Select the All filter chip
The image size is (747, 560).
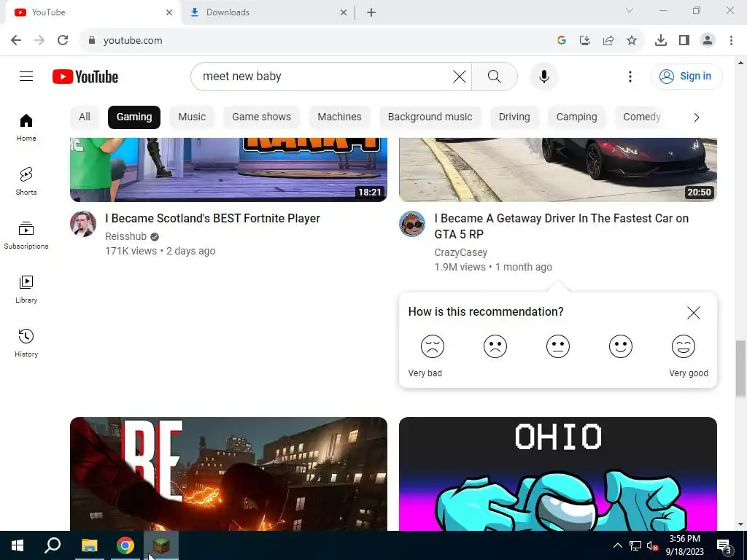[85, 117]
